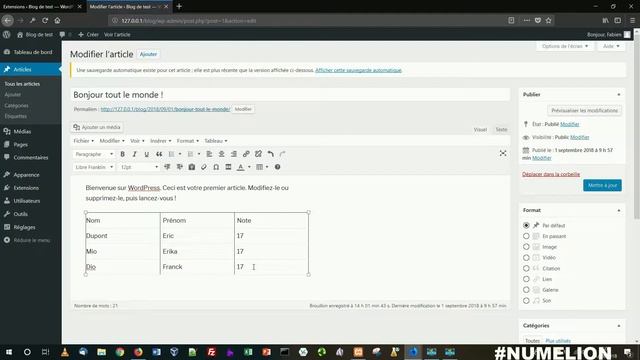The width and height of the screenshot is (640, 360).
Task: Open the 12pt font size dropdown
Action: tap(139, 167)
